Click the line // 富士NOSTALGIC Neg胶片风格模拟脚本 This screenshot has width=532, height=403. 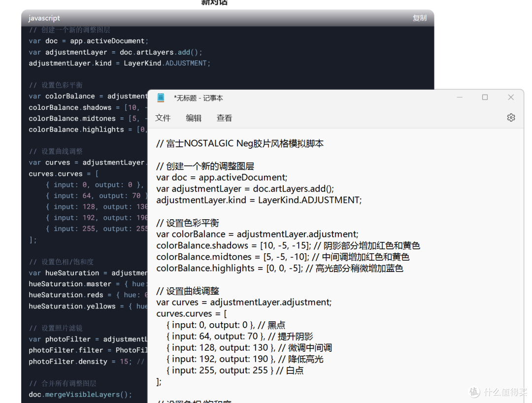(240, 143)
